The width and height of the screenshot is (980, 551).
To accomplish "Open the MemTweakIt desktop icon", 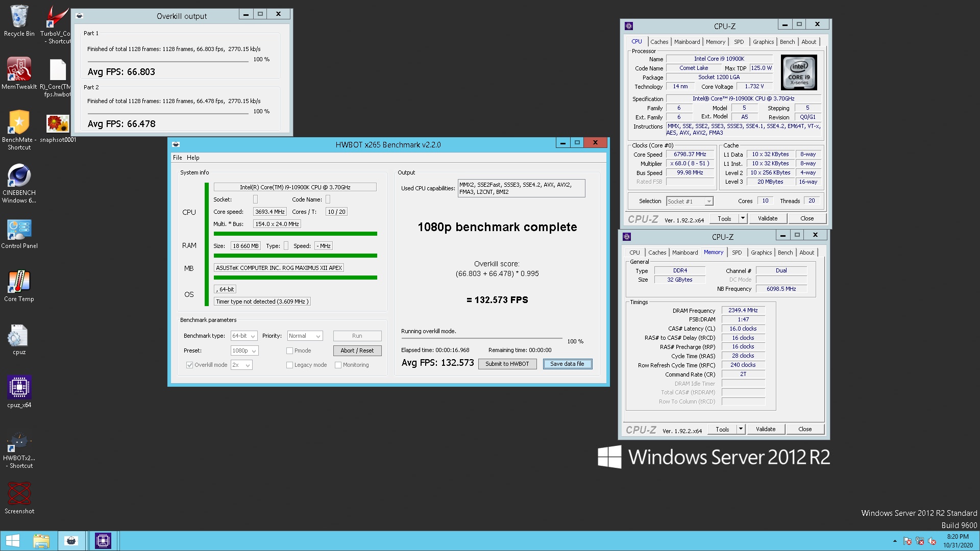I will [19, 73].
